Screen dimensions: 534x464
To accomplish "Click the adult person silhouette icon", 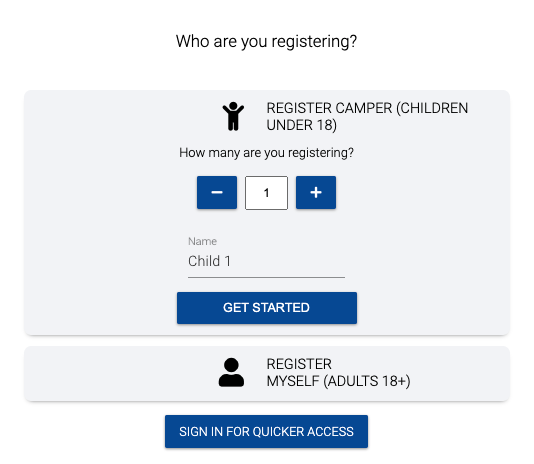I will pos(231,372).
